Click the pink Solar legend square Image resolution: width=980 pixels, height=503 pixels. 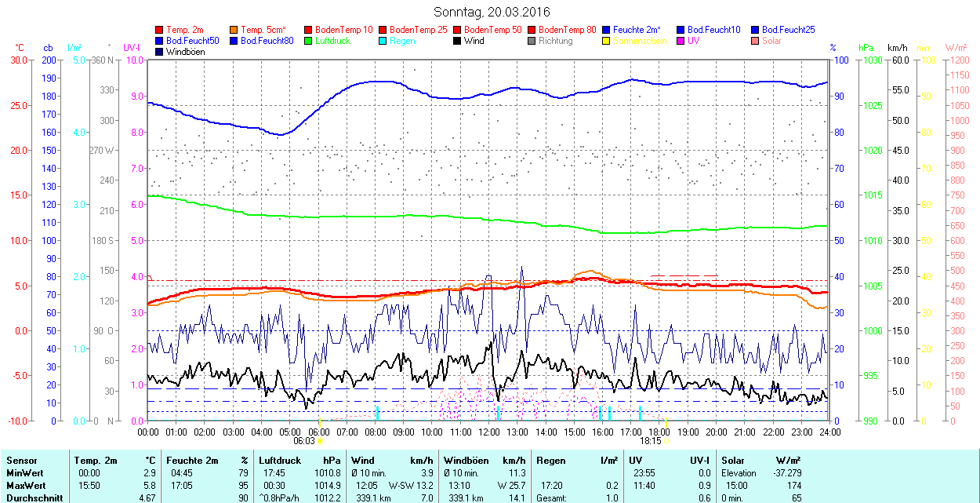[x=755, y=41]
